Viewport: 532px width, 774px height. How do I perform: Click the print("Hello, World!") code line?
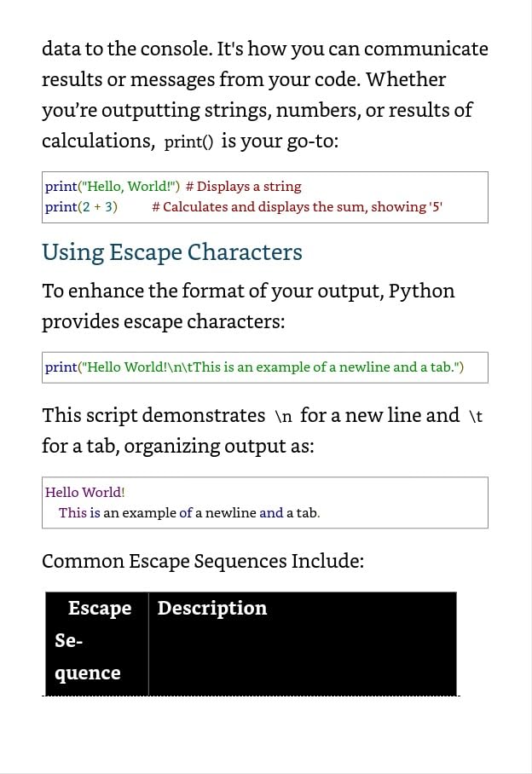pyautogui.click(x=113, y=187)
